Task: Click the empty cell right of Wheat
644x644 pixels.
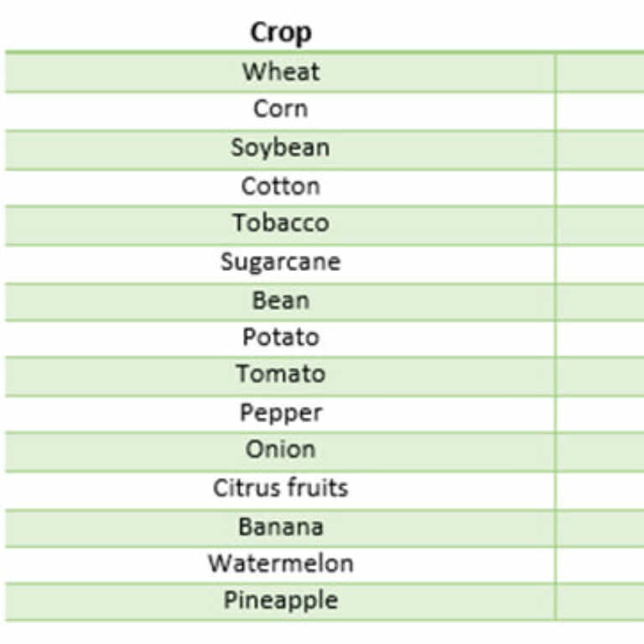Action: click(600, 72)
